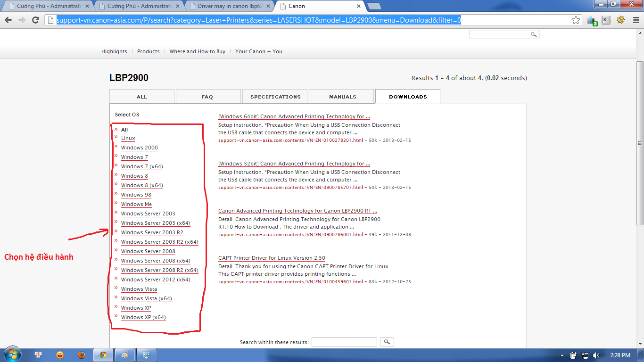This screenshot has height=362, width=644.
Task: Switch to the Paint taskbar button
Action: (x=124, y=355)
